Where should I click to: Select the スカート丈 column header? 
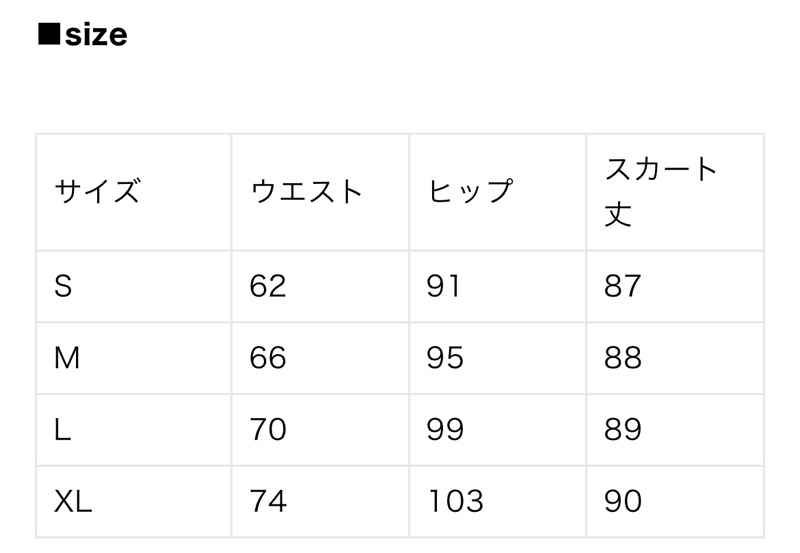pyautogui.click(x=675, y=192)
